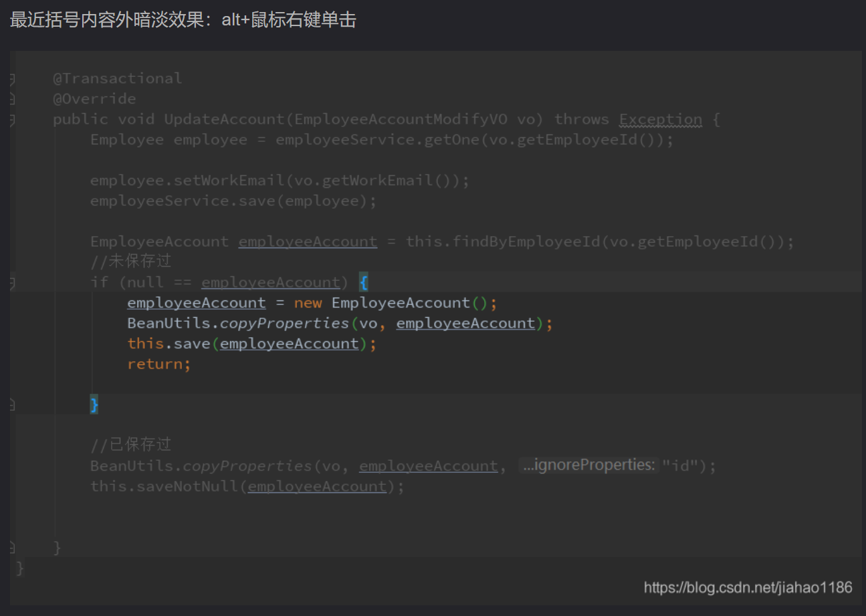Click the //已保存过 comment line

[x=131, y=445]
